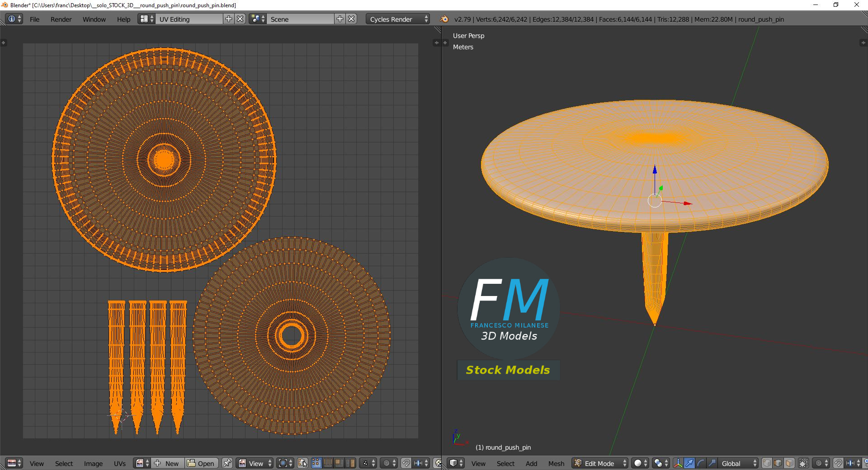Expand the 3D View tool shelf
The height and width of the screenshot is (470, 868).
445,42
